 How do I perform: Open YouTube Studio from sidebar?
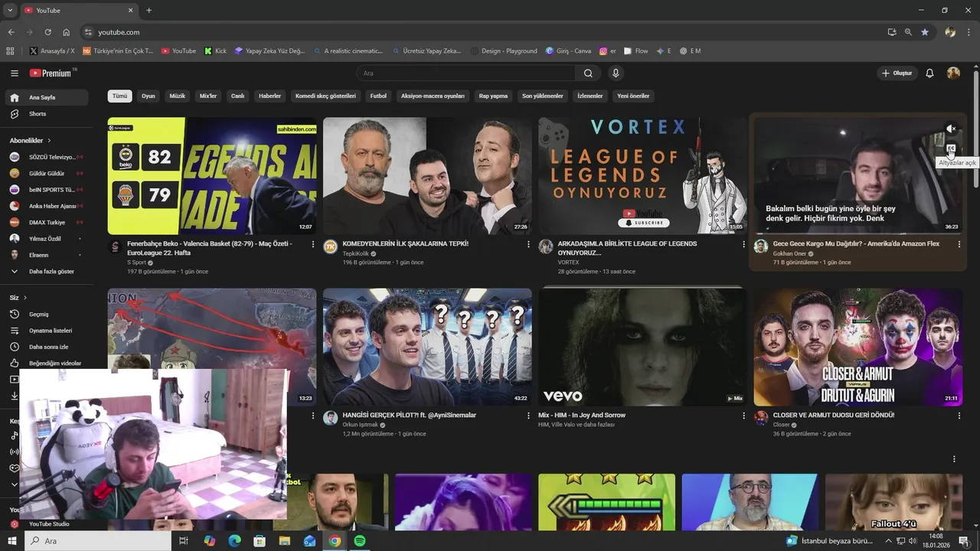[49, 524]
